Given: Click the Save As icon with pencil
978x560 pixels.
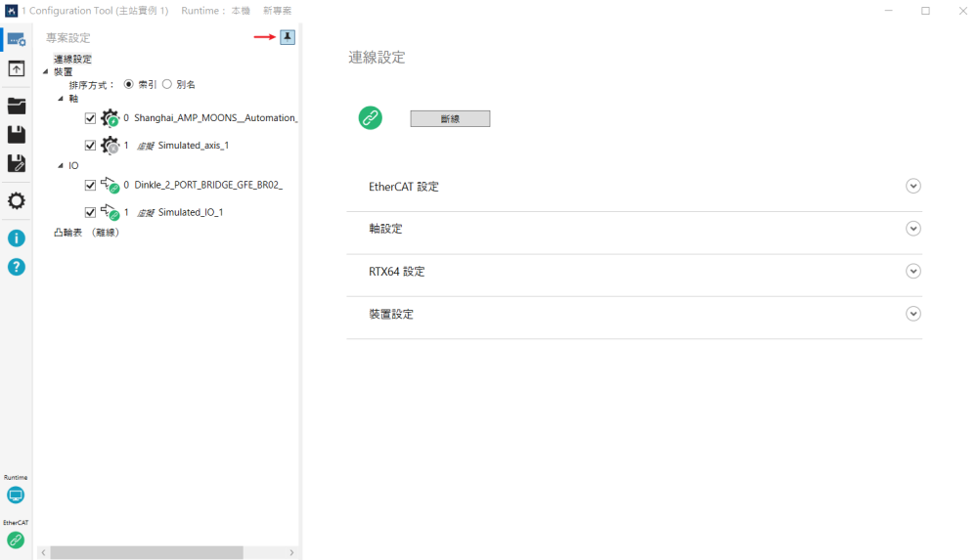Looking at the screenshot, I should (17, 164).
